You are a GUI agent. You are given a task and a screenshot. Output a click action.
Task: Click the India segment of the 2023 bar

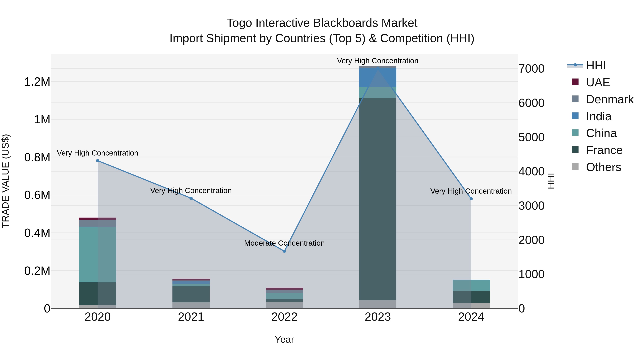pos(378,78)
